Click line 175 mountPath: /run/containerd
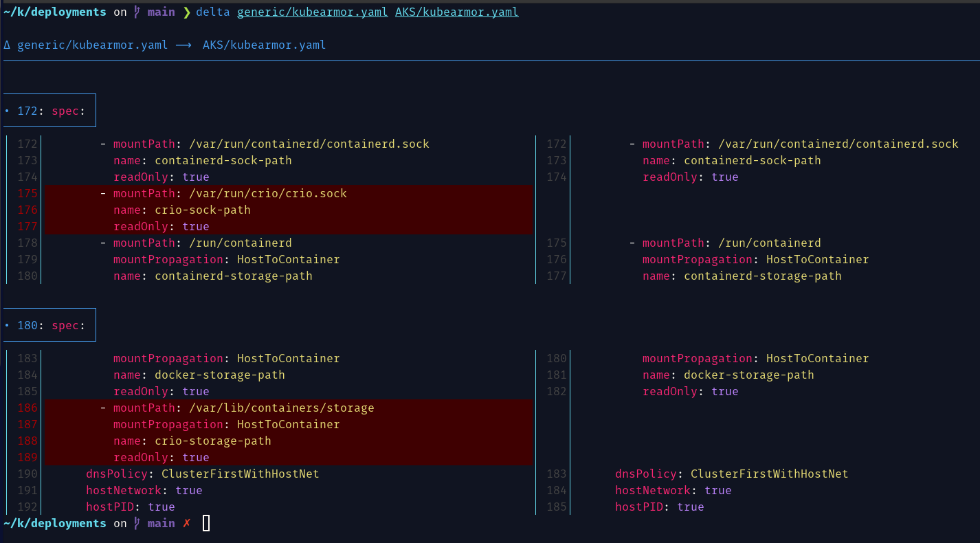 [725, 243]
